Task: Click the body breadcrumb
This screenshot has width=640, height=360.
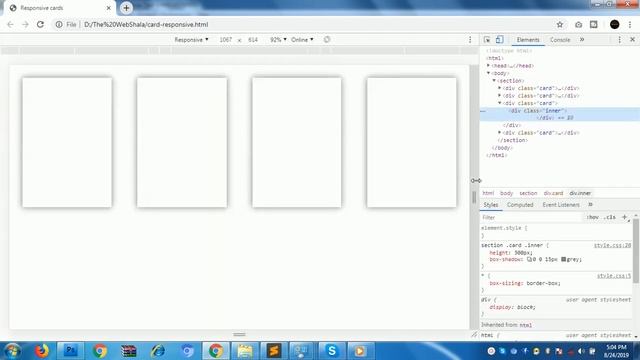Action: click(x=506, y=193)
